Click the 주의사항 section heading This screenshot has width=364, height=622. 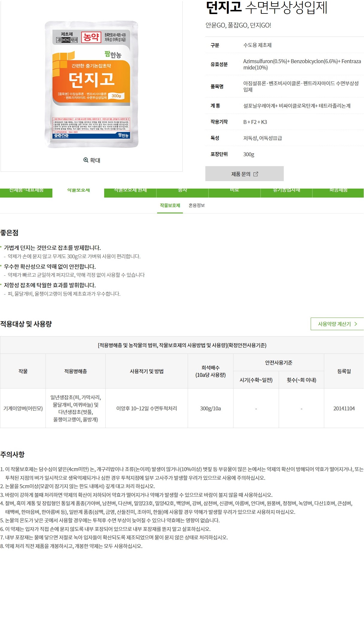[12, 454]
